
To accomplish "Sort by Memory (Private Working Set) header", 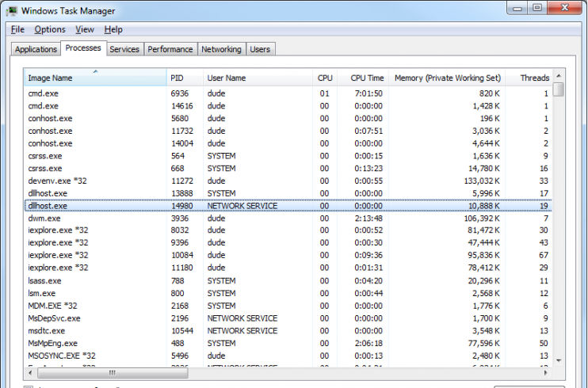I will click(x=447, y=78).
